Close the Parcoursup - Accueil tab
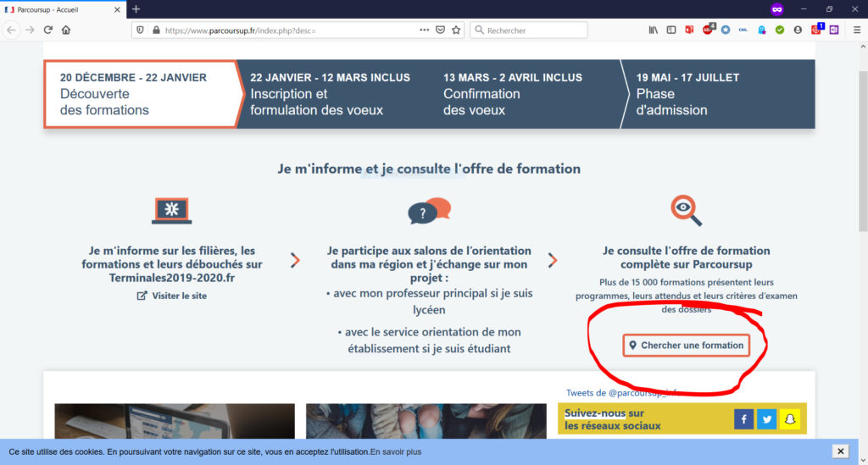Viewport: 868px width, 465px height. point(117,9)
